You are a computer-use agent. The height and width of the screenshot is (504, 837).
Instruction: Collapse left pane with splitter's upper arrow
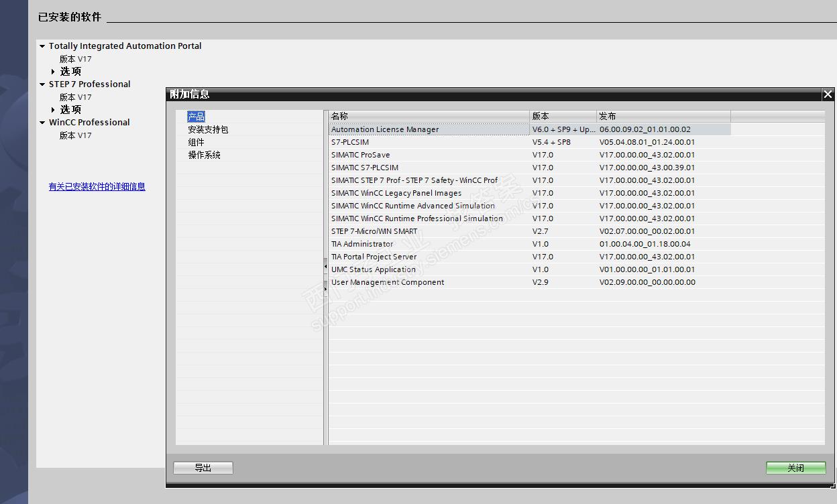(326, 267)
